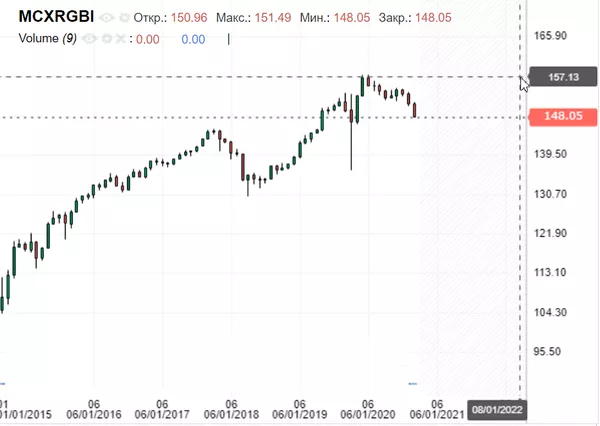Click the Volume (9) indicator label

47,38
